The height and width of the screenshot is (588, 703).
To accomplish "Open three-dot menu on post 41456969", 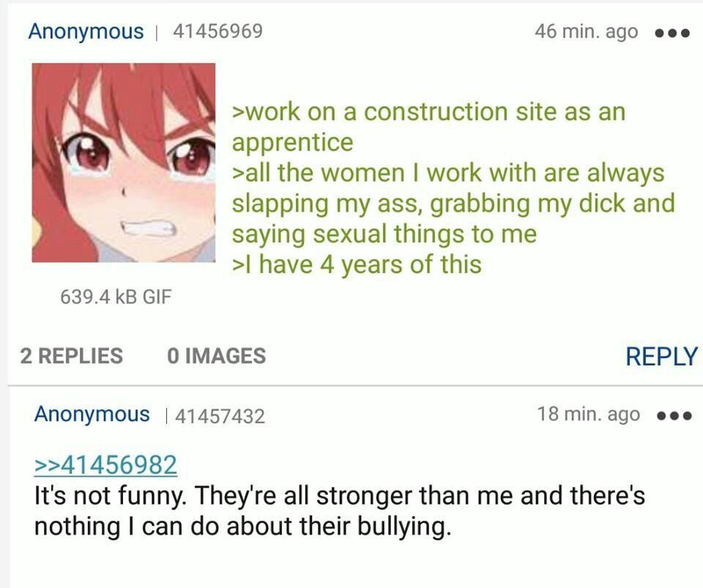I will [672, 33].
